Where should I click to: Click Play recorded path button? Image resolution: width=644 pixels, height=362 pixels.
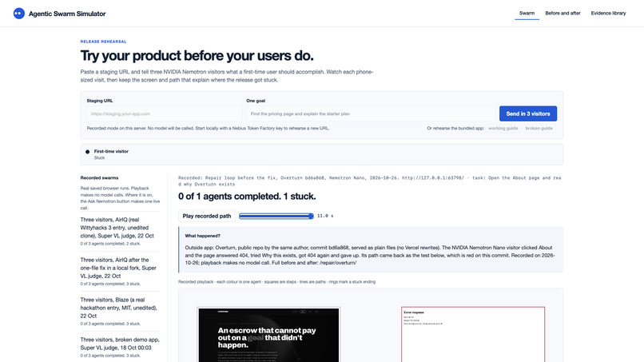click(x=207, y=216)
